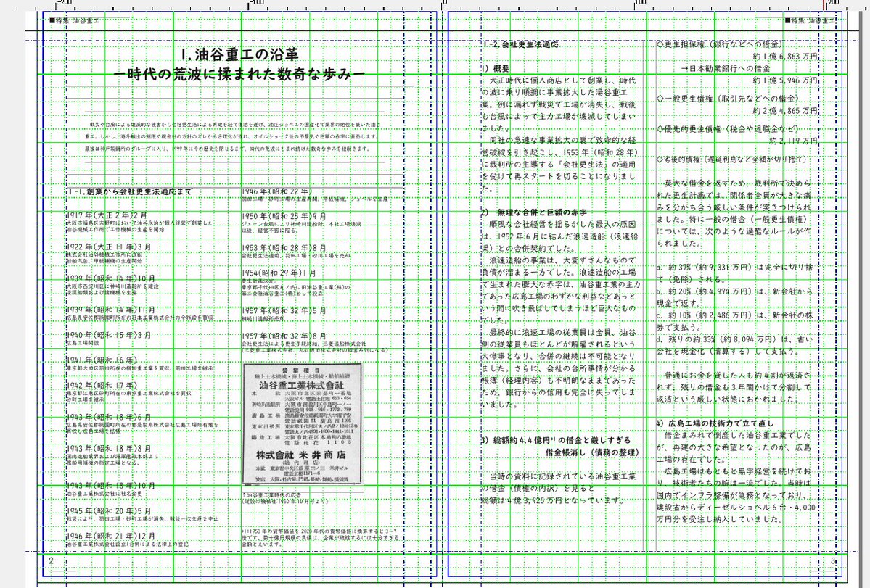Viewport: 870px width, 588px height.
Task: Click subheading '1) 概要'
Action: pyautogui.click(x=495, y=69)
